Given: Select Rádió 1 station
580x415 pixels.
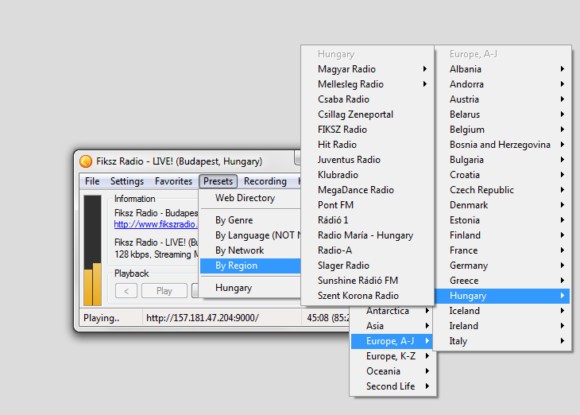Looking at the screenshot, I should (368, 220).
